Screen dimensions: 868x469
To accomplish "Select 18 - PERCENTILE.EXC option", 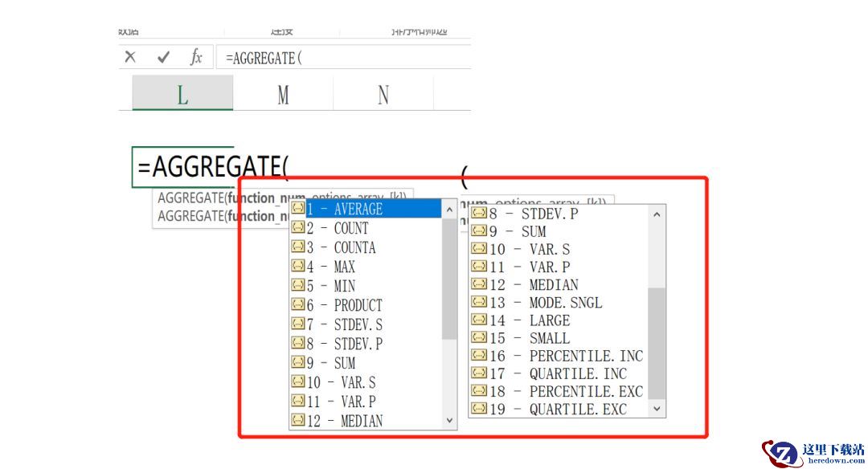I will pos(559,391).
